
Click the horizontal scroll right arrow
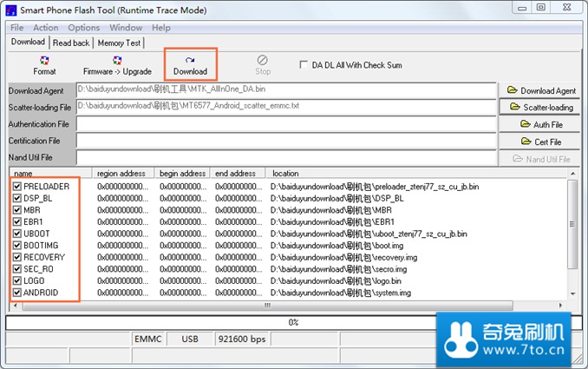[x=560, y=306]
